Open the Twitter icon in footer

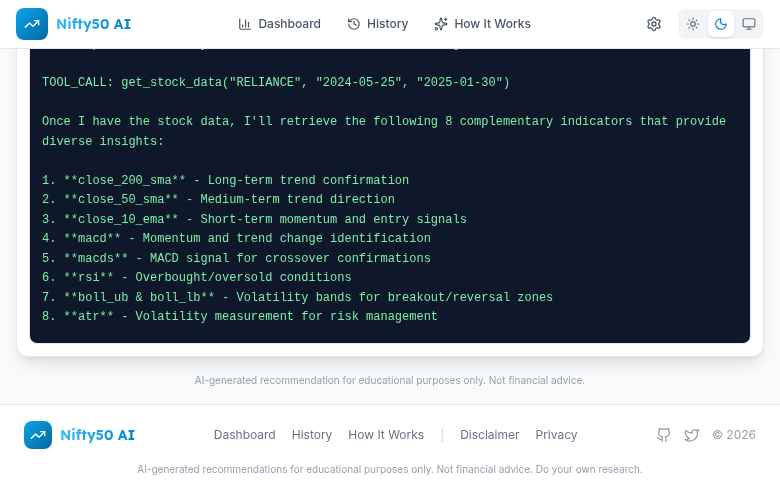(x=692, y=435)
